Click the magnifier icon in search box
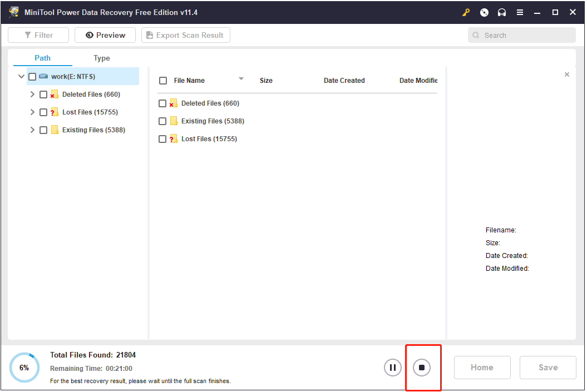 pos(475,35)
